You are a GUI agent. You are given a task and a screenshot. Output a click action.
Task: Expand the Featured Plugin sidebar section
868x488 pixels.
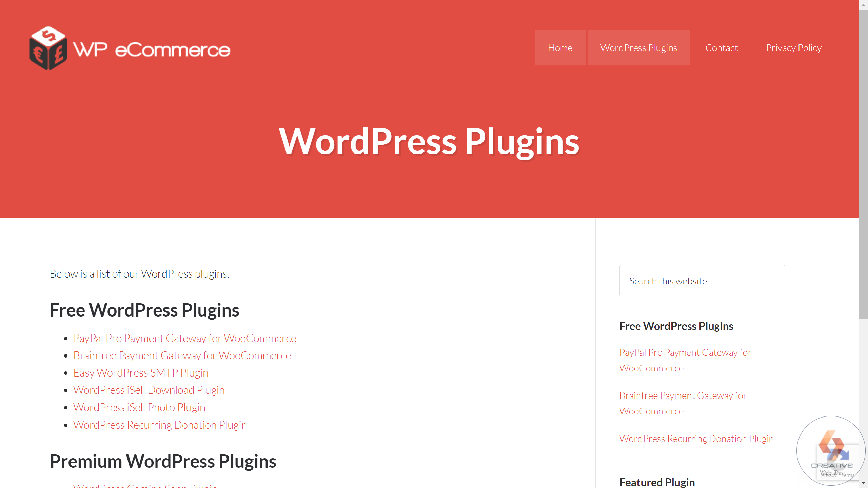[657, 482]
